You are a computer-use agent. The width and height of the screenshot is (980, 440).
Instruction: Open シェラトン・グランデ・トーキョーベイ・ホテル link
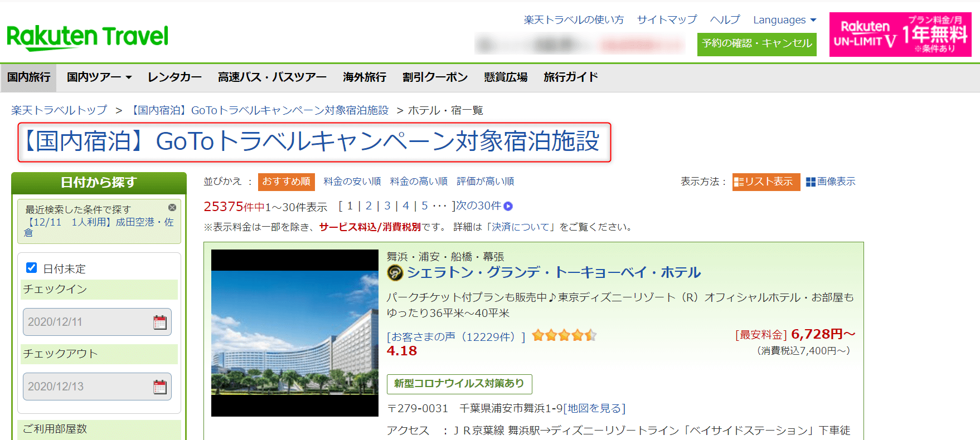pyautogui.click(x=554, y=272)
